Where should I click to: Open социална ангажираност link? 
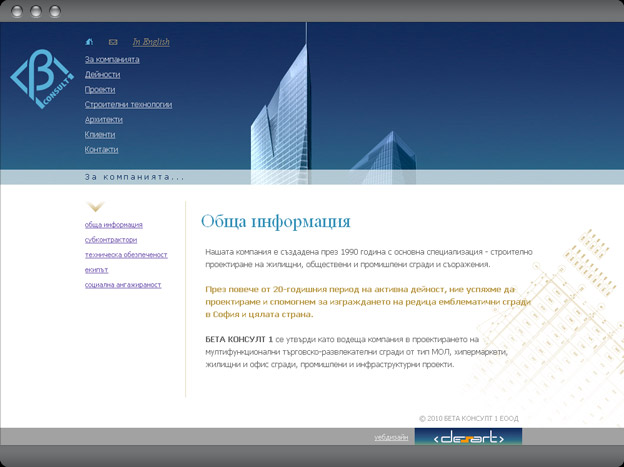123,285
